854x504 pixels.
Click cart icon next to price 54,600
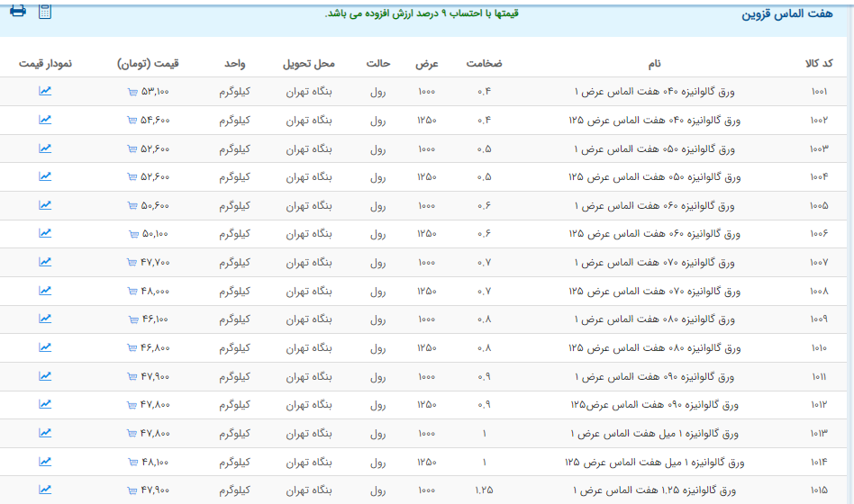pos(133,121)
